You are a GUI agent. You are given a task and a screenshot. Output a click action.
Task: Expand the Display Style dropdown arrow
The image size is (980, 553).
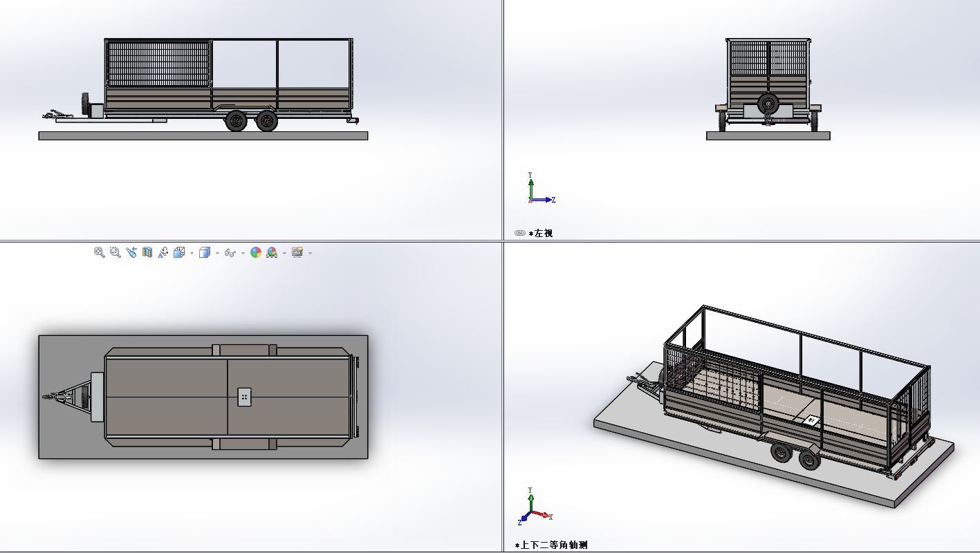click(x=217, y=254)
